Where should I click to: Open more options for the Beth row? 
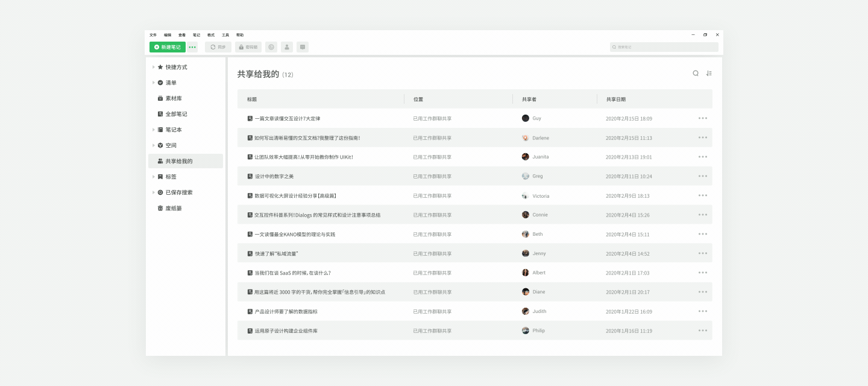[703, 234]
